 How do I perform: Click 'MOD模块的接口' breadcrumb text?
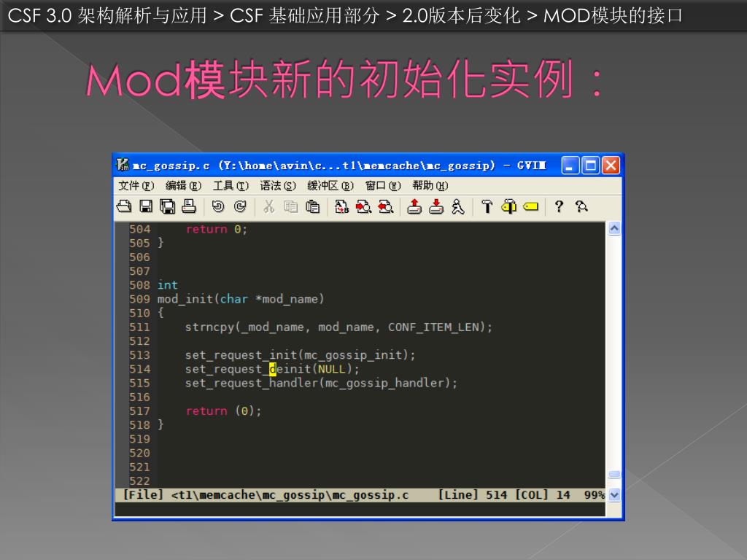[613, 16]
